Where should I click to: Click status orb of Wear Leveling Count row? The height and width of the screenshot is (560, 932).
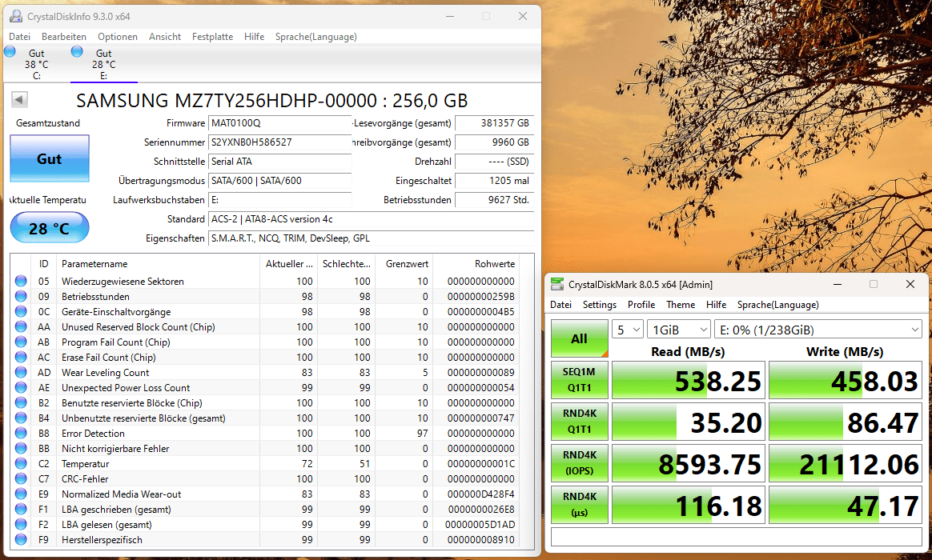click(x=21, y=372)
